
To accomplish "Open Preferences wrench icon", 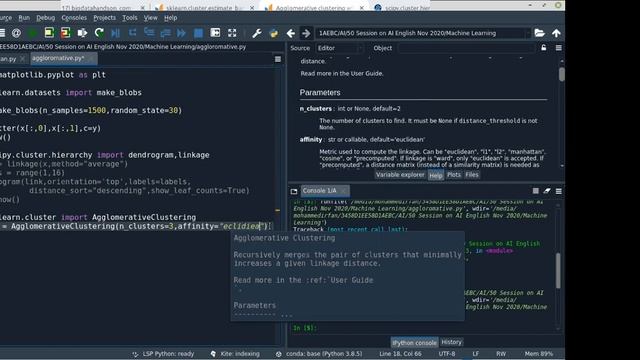I will (x=257, y=33).
